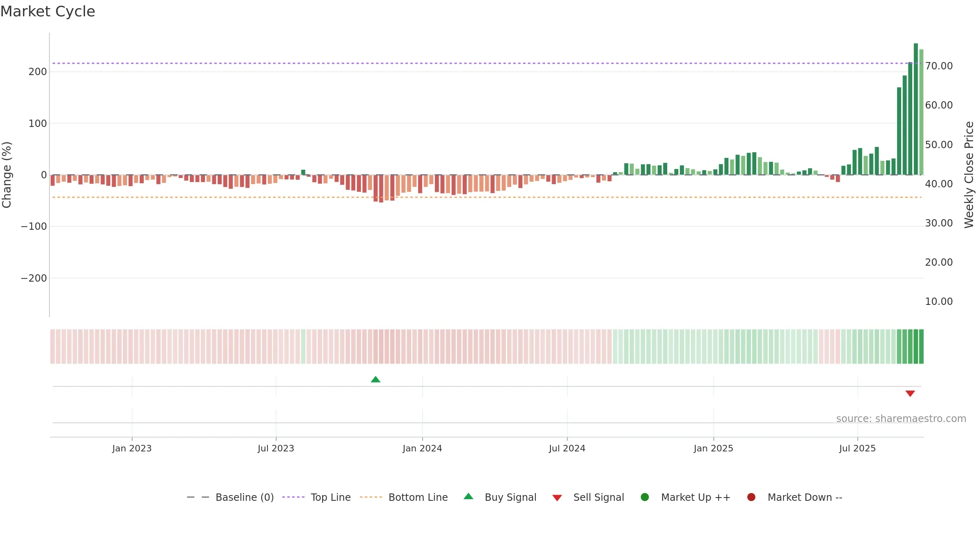Click the 60.00 price tick on right axis
The image size is (980, 551).
pos(939,105)
